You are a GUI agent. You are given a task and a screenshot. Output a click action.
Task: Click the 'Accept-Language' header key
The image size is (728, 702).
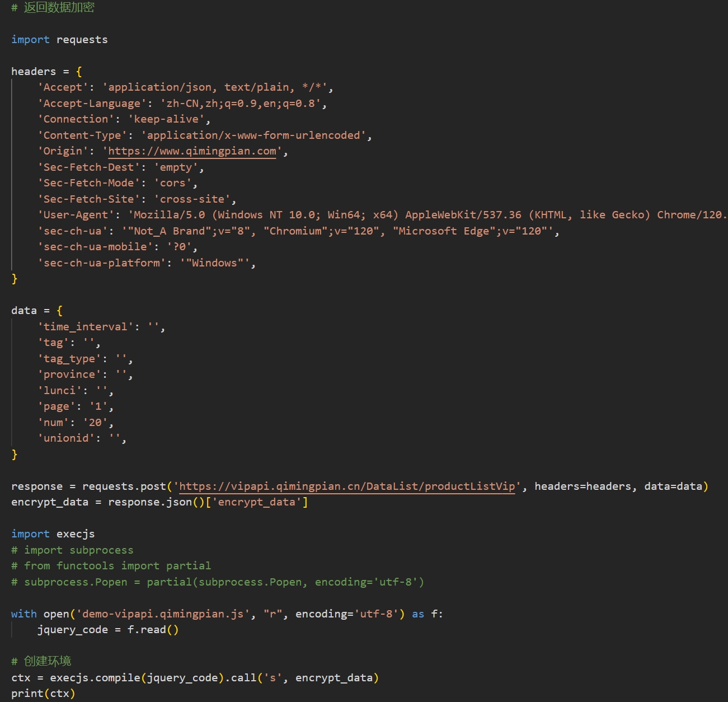92,104
